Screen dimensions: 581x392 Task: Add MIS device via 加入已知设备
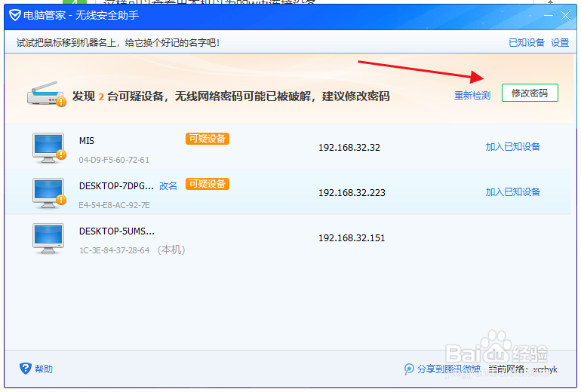(x=513, y=146)
